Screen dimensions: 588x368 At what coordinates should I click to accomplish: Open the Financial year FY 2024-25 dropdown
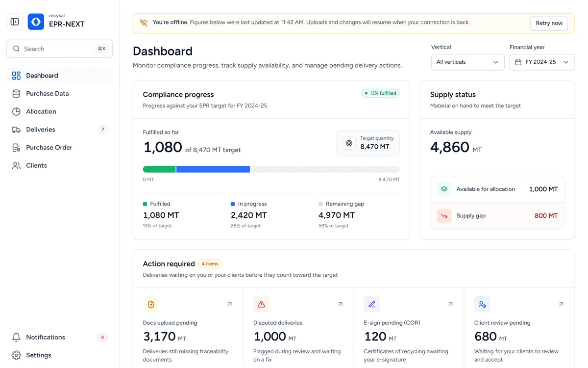tap(542, 62)
